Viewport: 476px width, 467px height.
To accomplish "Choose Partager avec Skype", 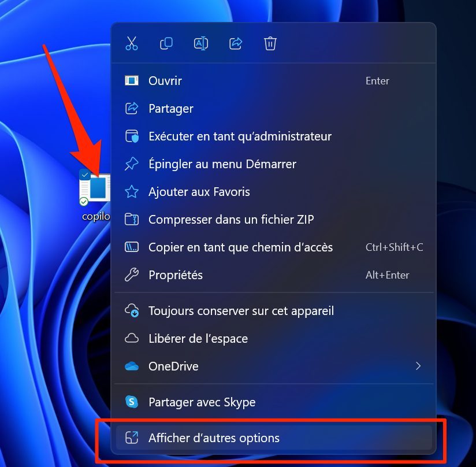I will coord(273,402).
